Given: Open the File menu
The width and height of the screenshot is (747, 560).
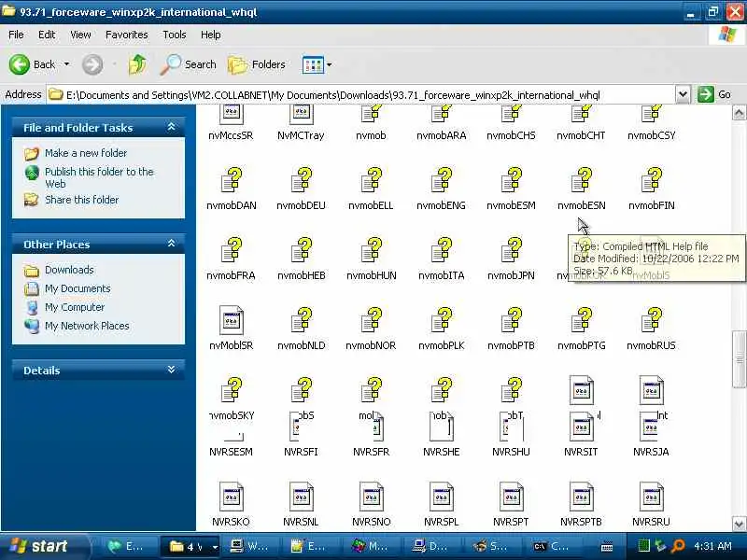Looking at the screenshot, I should point(16,35).
